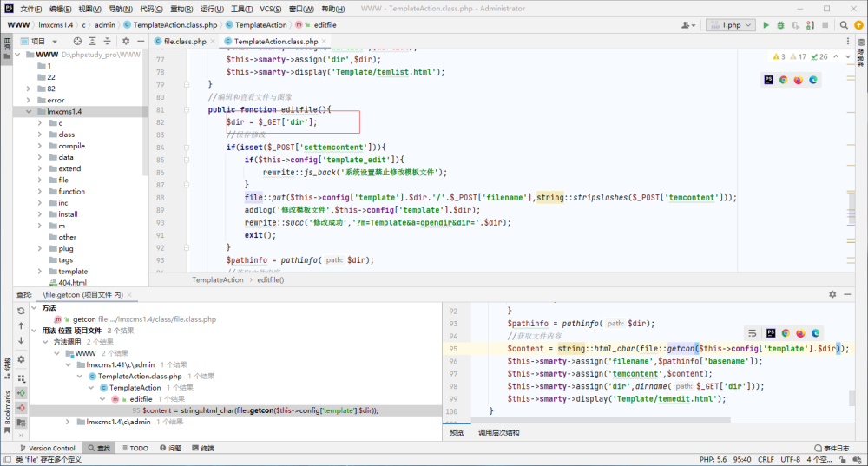
Task: Toggle the fold marker at line 84
Action: click(187, 148)
